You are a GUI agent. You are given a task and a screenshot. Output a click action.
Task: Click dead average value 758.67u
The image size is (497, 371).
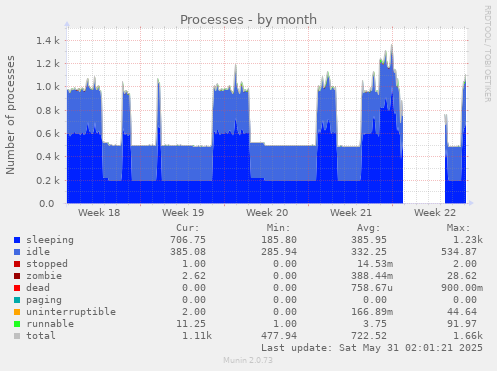click(372, 288)
